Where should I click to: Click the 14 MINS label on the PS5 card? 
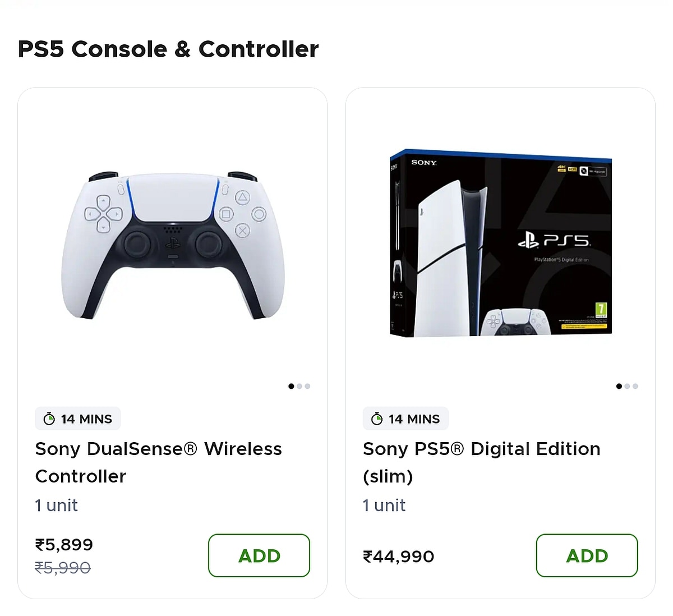tap(414, 419)
